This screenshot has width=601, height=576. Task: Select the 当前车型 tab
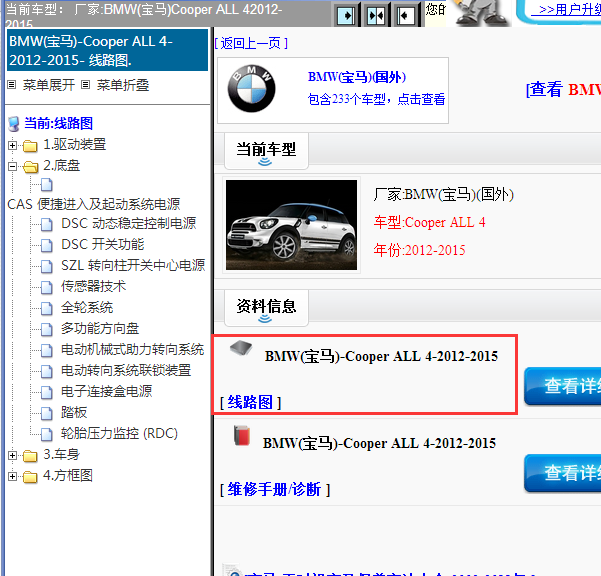click(266, 151)
